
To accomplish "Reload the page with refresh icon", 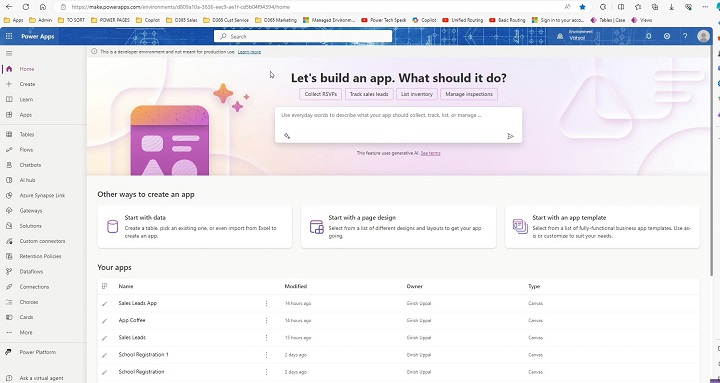I will (26, 7).
